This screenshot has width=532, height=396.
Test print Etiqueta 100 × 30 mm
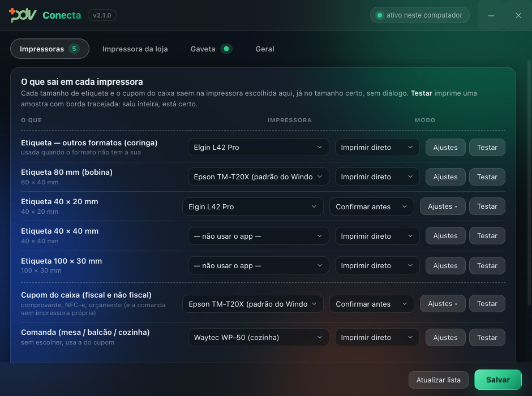[x=487, y=265]
